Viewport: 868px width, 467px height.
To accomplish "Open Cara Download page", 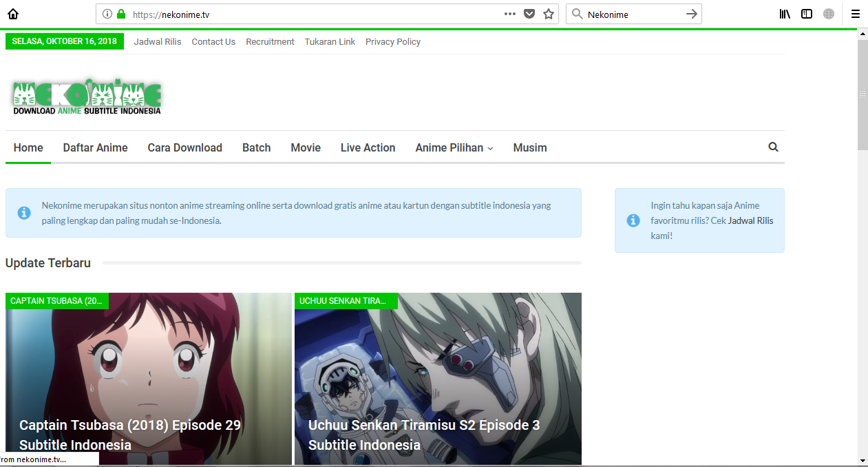I will [x=184, y=147].
